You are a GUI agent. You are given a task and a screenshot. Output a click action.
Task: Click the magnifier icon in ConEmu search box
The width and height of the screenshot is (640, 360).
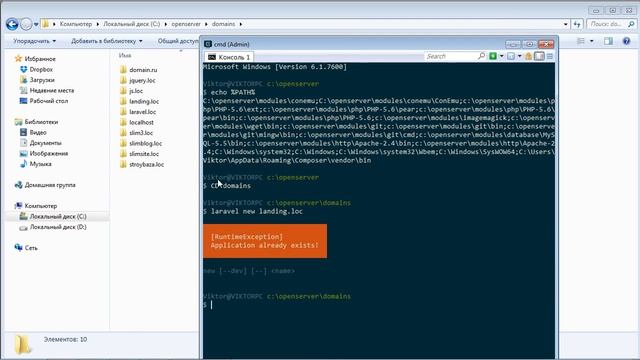click(481, 56)
